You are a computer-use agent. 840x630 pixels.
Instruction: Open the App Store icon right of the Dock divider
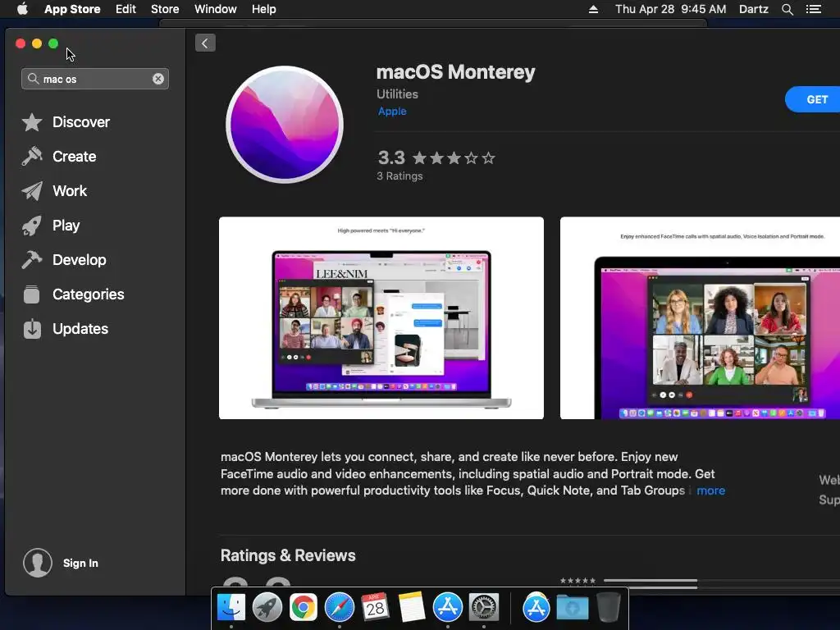coord(536,608)
